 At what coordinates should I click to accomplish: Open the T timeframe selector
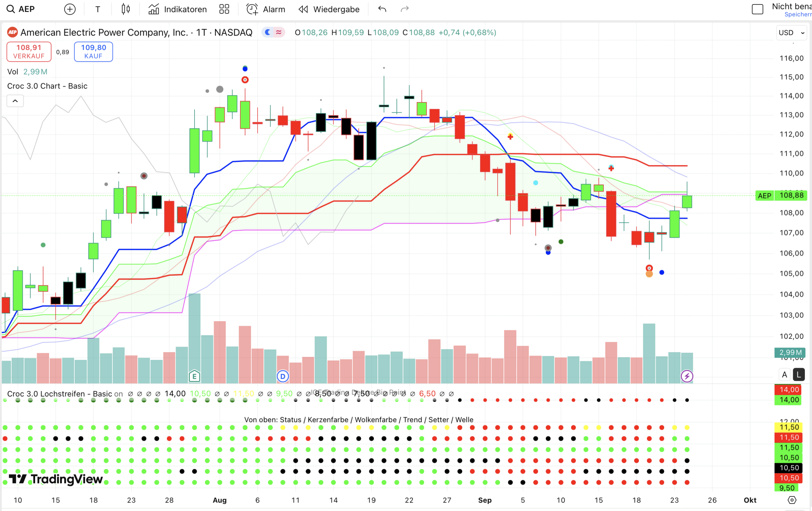[x=98, y=9]
